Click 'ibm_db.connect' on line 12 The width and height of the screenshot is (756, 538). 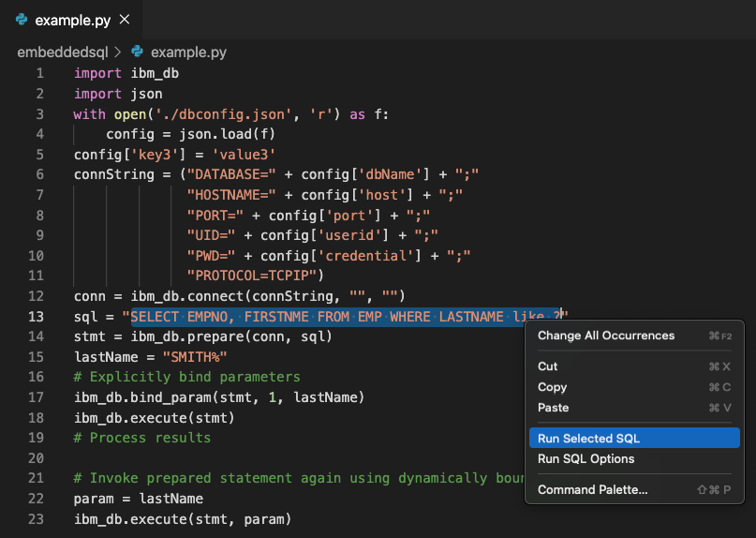(x=187, y=296)
